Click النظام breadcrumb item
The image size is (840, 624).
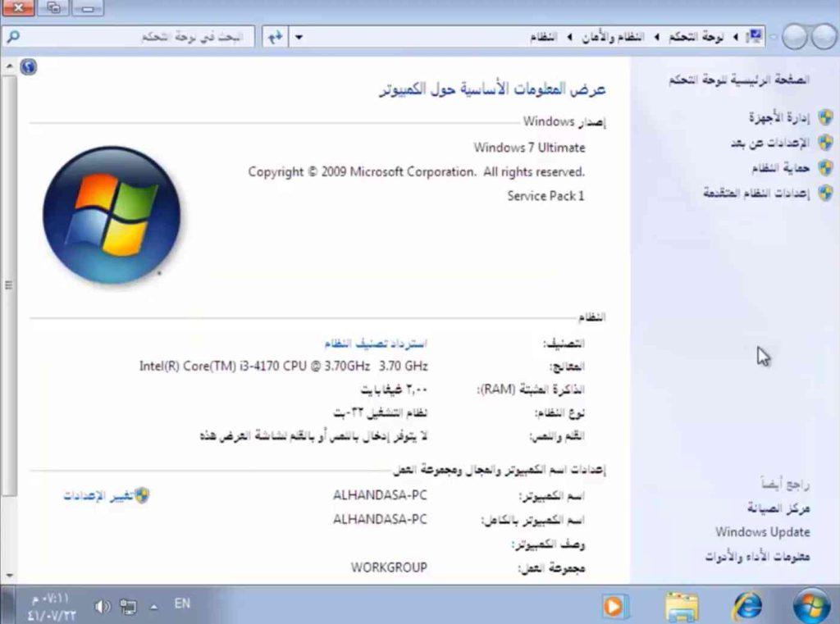click(543, 37)
